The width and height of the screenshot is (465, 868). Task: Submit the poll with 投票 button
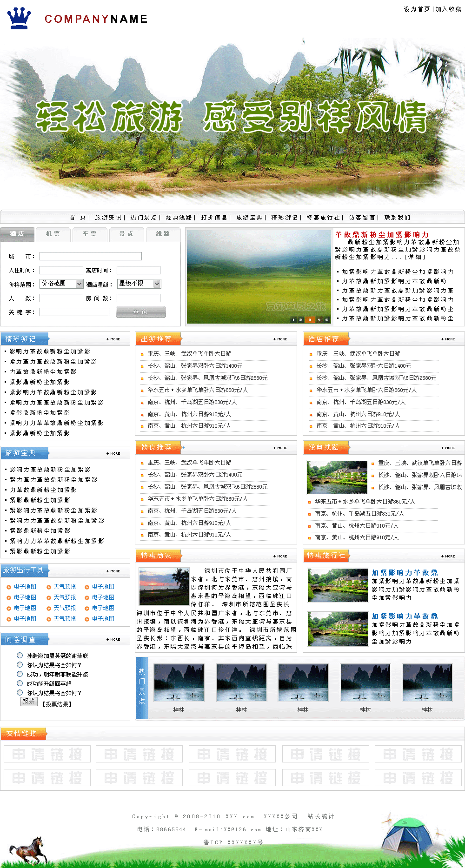pos(29,701)
